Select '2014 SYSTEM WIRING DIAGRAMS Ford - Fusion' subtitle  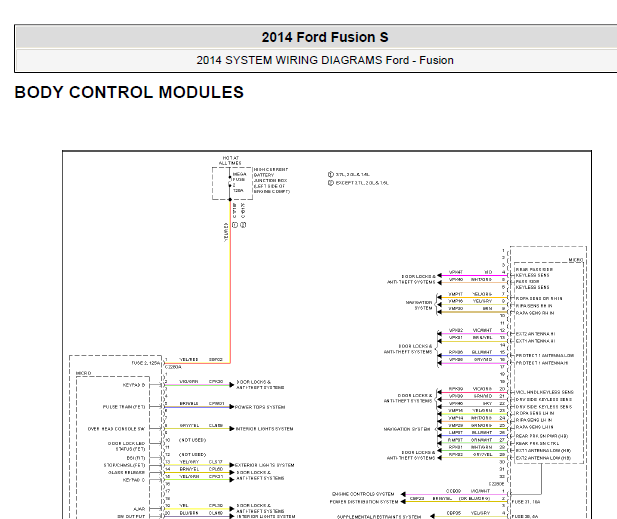coord(325,60)
